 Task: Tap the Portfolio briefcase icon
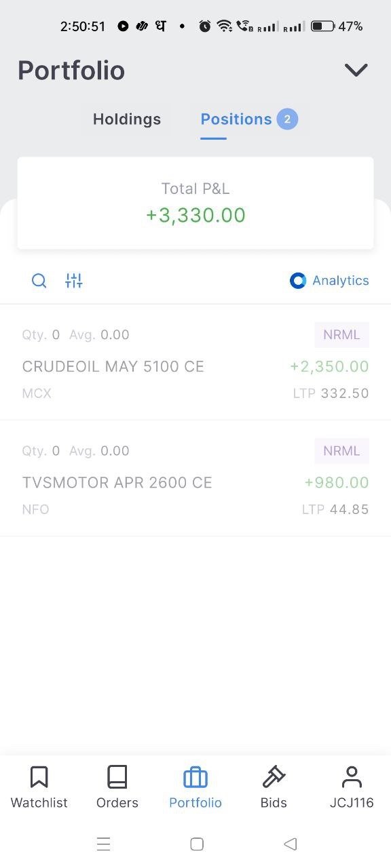coord(195,777)
